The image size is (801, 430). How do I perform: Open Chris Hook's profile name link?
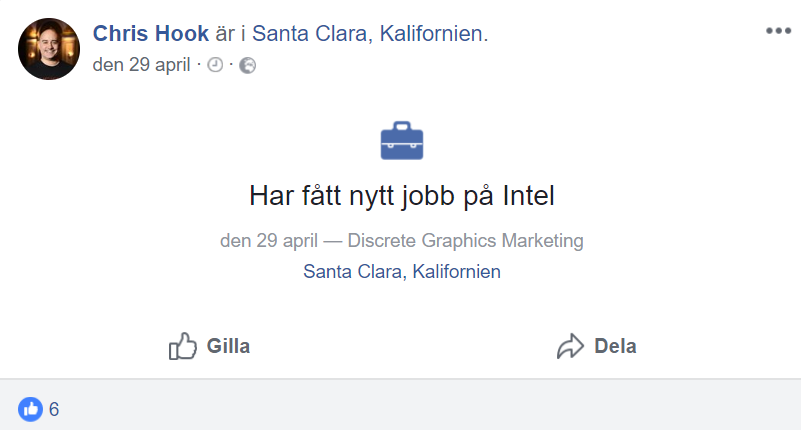pyautogui.click(x=151, y=34)
